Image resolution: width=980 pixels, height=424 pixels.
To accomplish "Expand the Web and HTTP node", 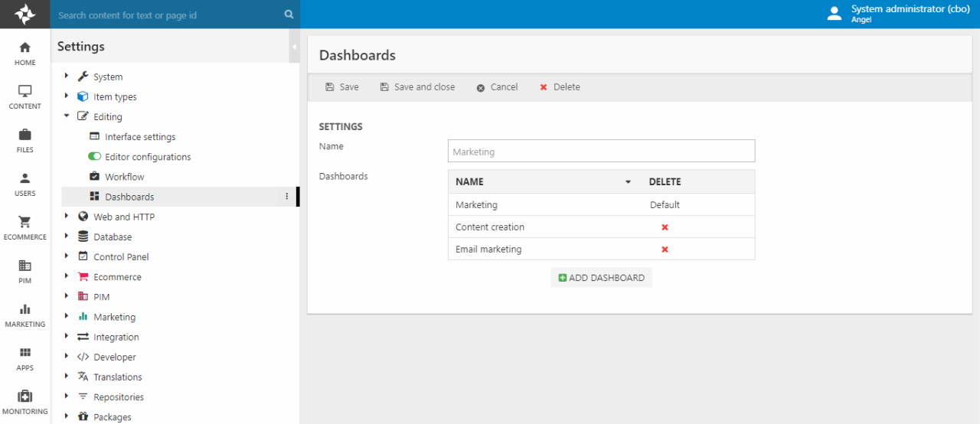I will click(x=67, y=217).
